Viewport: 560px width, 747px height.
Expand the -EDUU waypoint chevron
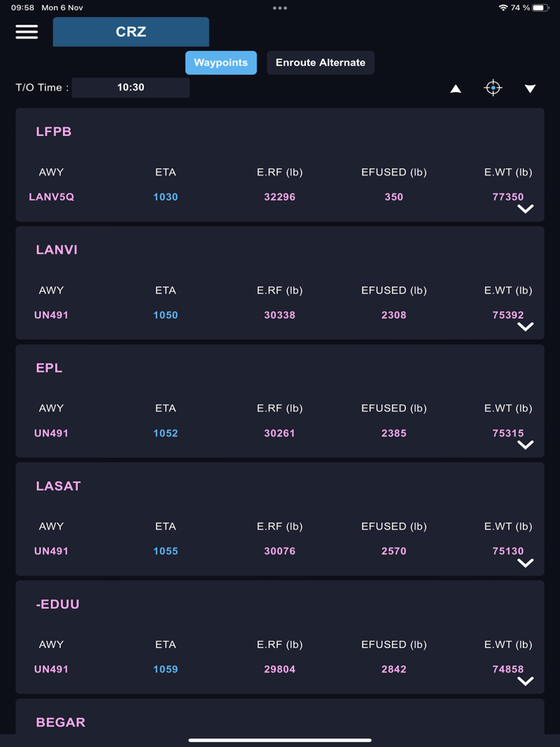click(x=525, y=681)
